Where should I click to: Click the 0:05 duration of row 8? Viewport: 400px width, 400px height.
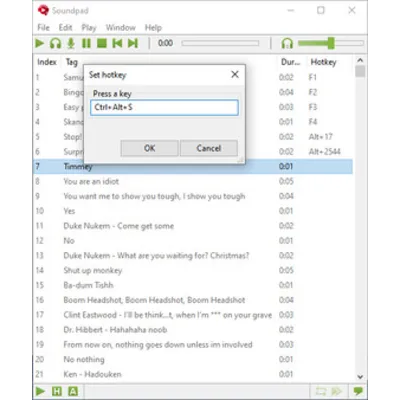tap(286, 181)
